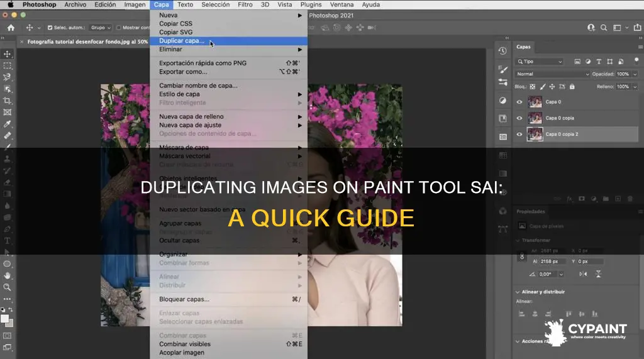Open the Tipo layer filter dropdown
The width and height of the screenshot is (644, 359).
[540, 62]
